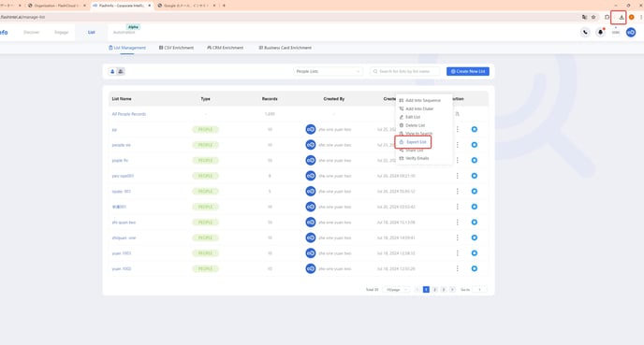Select Verify Emails from the context menu
This screenshot has width=644, height=345.
pos(414,158)
